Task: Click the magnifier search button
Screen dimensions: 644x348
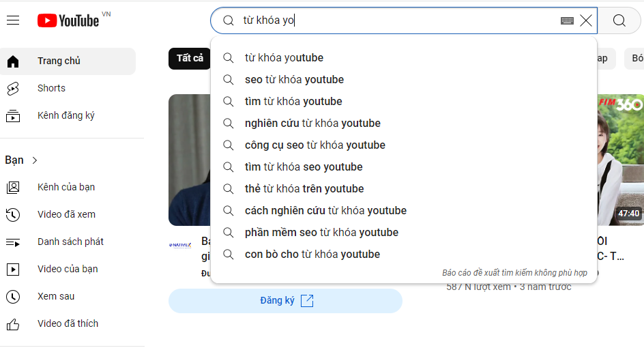Action: pyautogui.click(x=619, y=20)
